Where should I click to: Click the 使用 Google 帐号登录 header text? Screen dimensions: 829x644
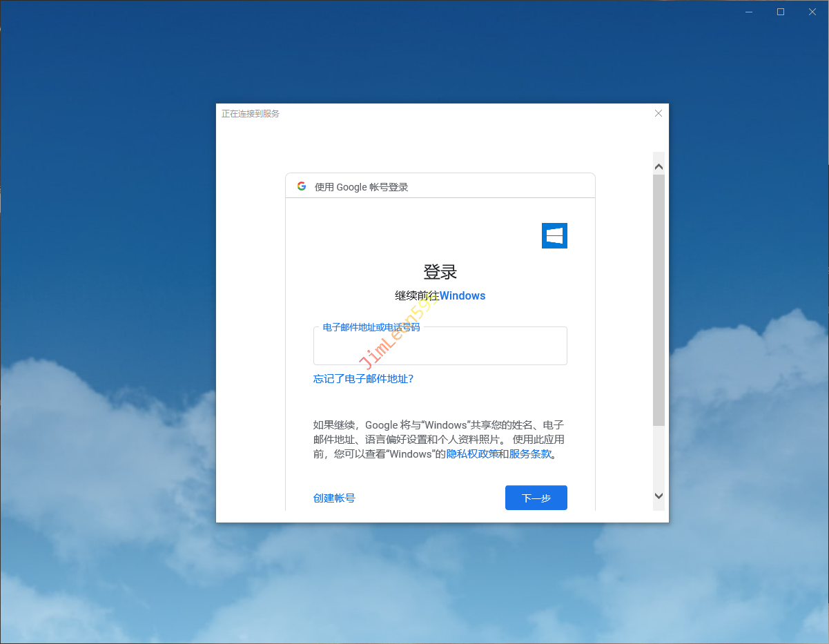(x=361, y=187)
